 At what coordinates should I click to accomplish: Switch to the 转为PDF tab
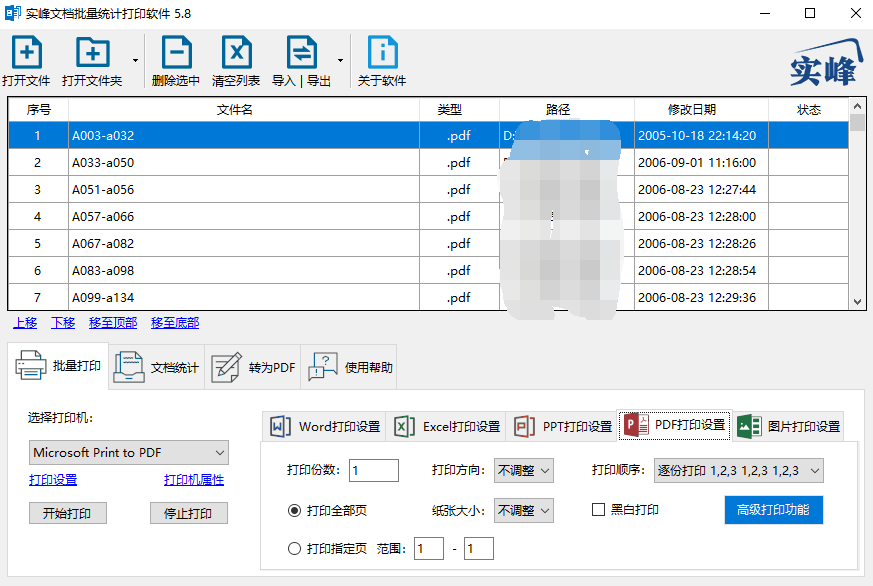click(253, 367)
